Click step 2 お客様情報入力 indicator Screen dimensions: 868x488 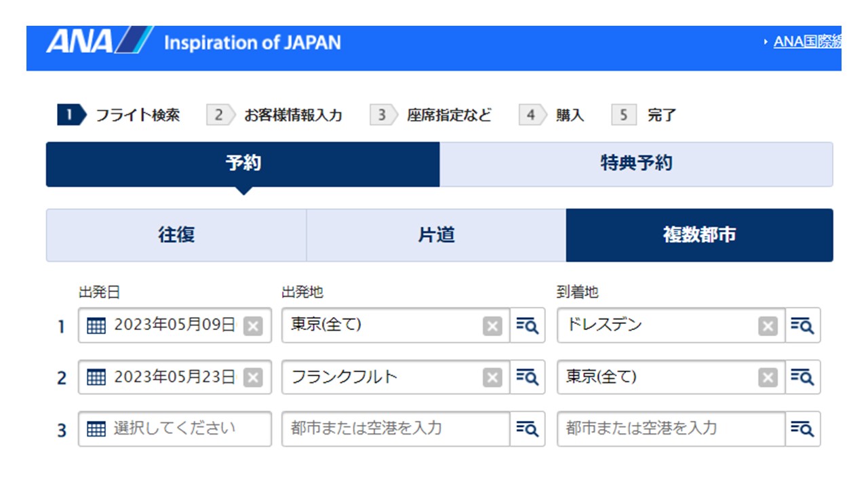pos(275,115)
